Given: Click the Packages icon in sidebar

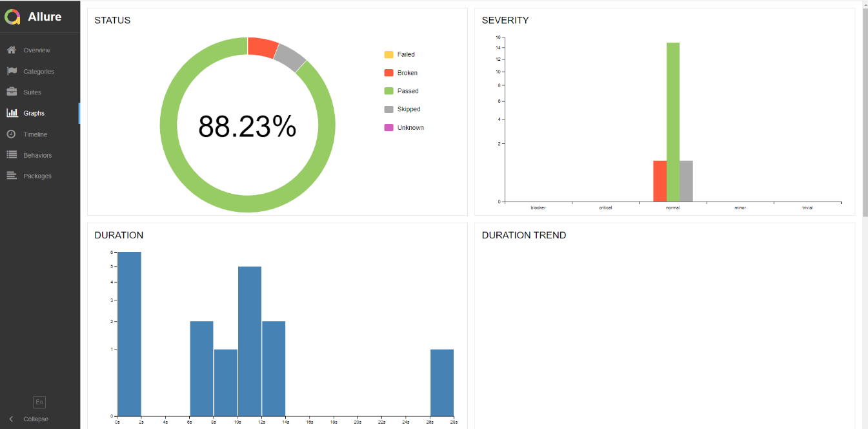Looking at the screenshot, I should pos(12,176).
